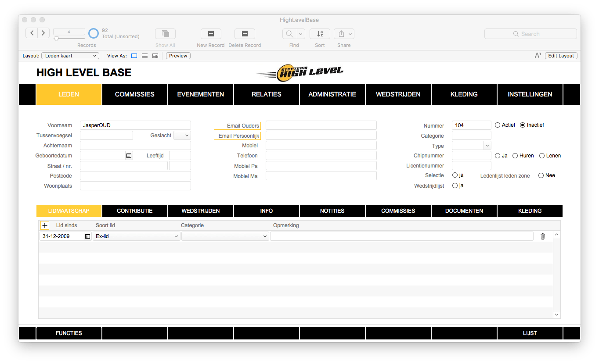This screenshot has width=599, height=364.
Task: Open the Sort records icon
Action: click(x=320, y=34)
